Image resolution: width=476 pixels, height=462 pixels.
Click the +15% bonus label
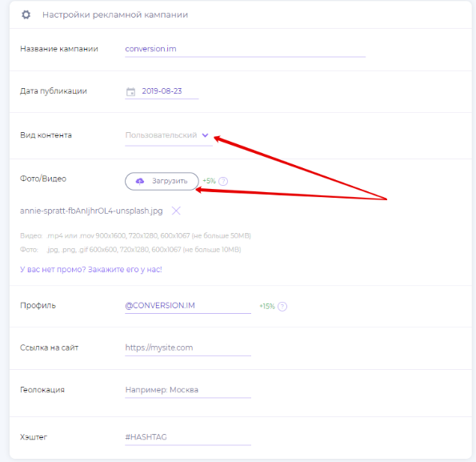coord(267,306)
